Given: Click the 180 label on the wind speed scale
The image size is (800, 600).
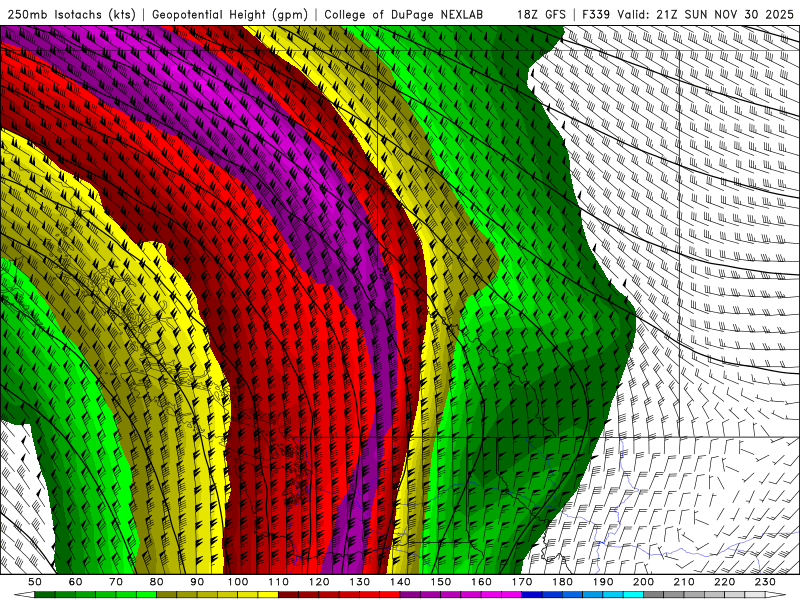Looking at the screenshot, I should (x=562, y=582).
